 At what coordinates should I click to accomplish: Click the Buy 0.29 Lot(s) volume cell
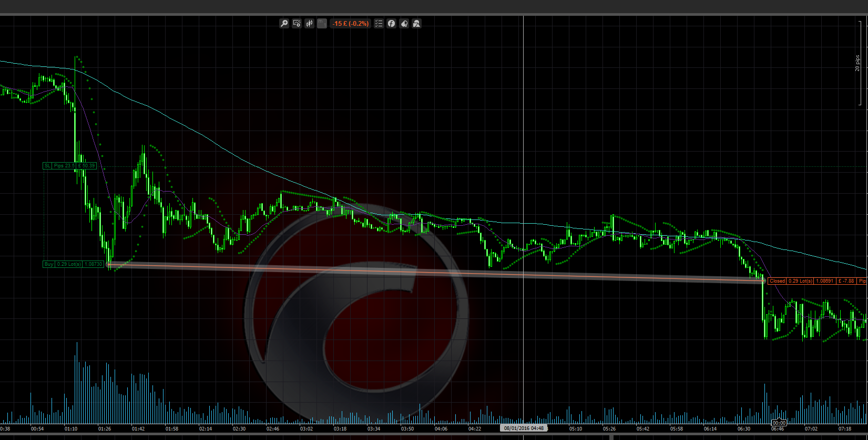68,264
